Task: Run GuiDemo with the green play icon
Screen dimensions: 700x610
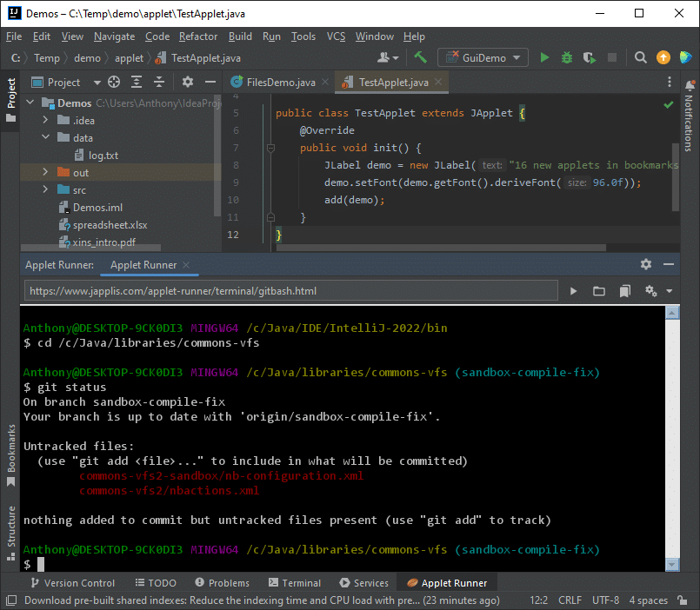Action: coord(544,57)
